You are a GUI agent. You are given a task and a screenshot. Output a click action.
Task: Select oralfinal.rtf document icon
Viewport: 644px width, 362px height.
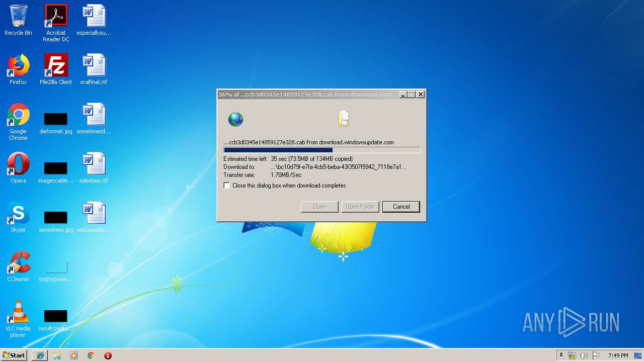94,69
